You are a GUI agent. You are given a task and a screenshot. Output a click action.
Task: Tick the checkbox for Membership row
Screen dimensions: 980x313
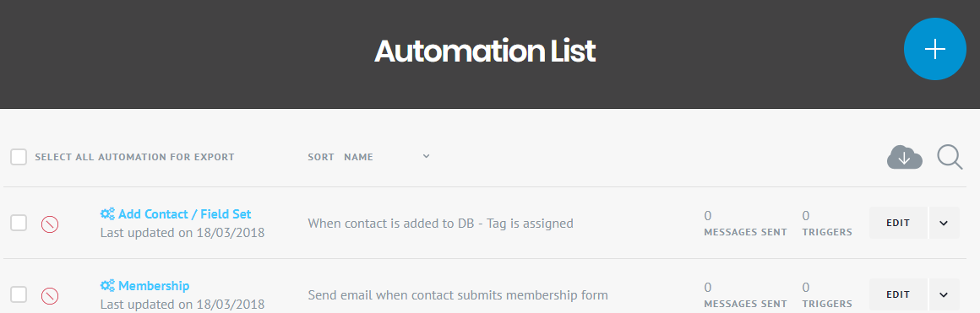pos(19,294)
